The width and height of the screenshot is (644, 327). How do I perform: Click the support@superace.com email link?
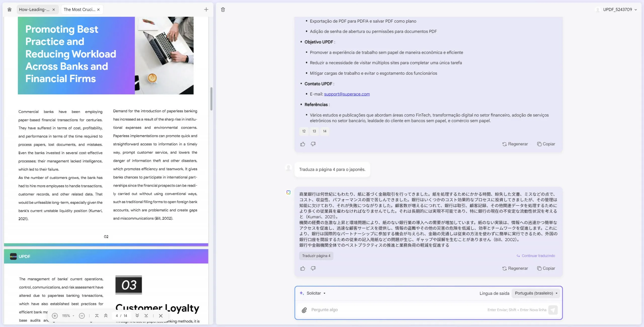pos(347,94)
